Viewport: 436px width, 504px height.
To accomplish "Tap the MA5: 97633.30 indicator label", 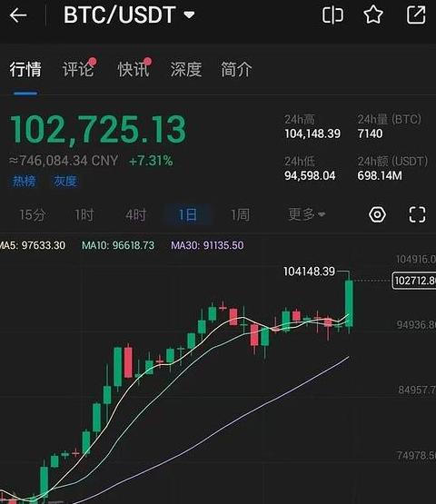I will (x=33, y=245).
